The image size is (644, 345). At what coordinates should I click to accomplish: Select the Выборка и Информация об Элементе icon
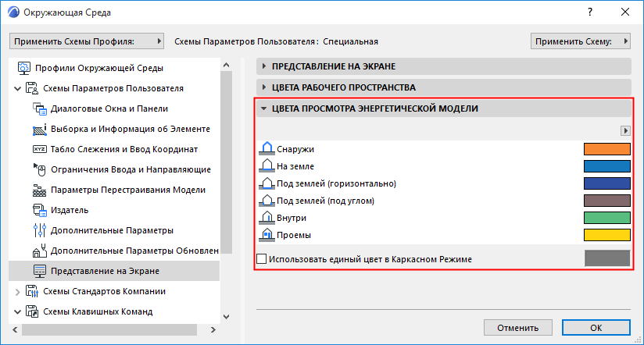39,130
